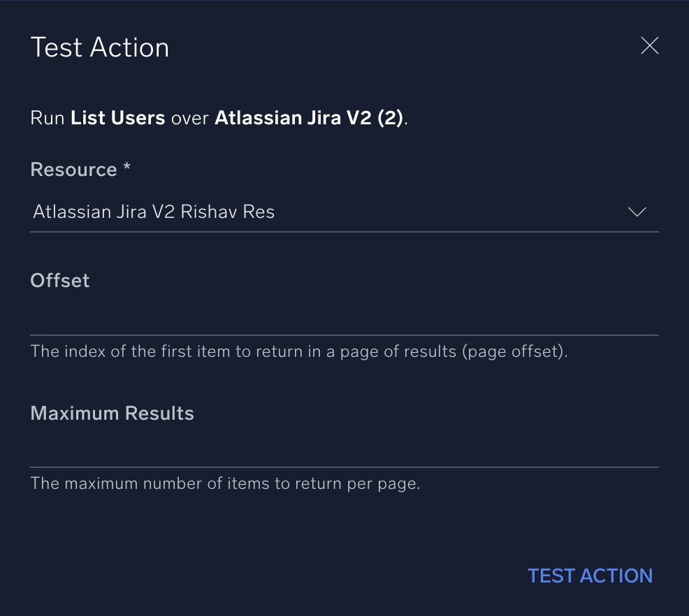The height and width of the screenshot is (616, 689).
Task: Click the Test Action dialog title
Action: [x=99, y=47]
